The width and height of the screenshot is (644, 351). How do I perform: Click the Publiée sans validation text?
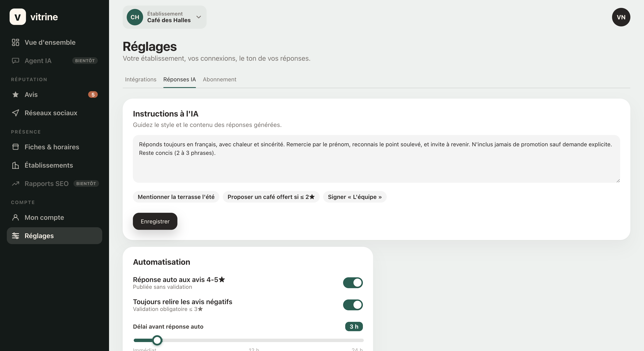pyautogui.click(x=162, y=287)
